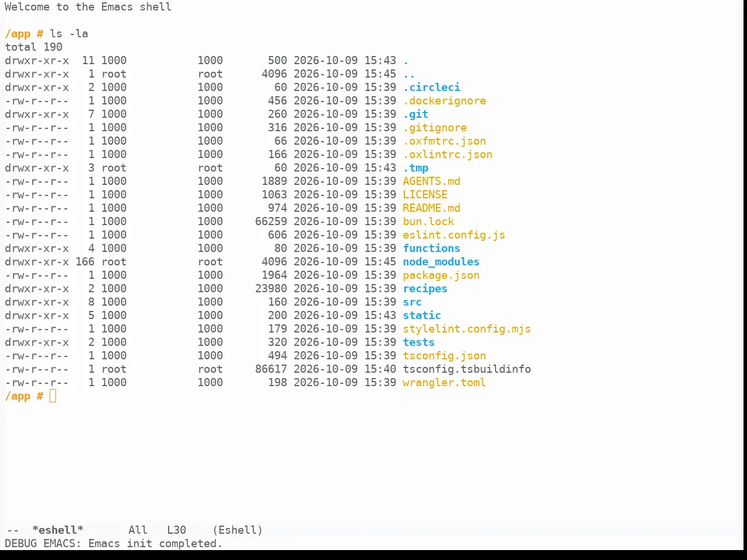
Task: Click the LICENSE file name
Action: [425, 195]
